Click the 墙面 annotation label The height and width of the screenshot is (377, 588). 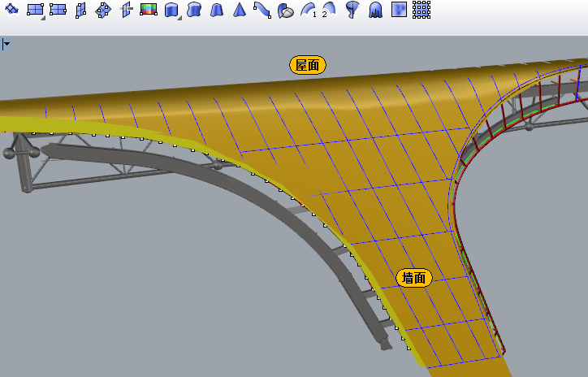click(x=414, y=278)
